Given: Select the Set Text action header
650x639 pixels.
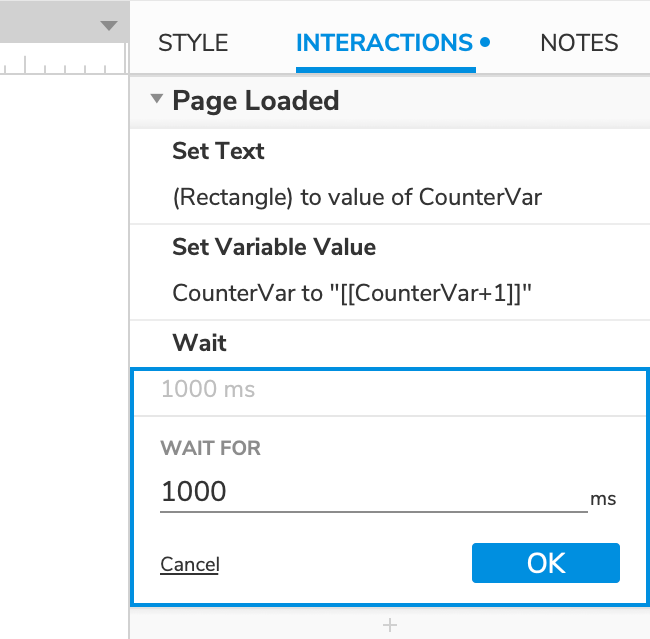Looking at the screenshot, I should [218, 151].
